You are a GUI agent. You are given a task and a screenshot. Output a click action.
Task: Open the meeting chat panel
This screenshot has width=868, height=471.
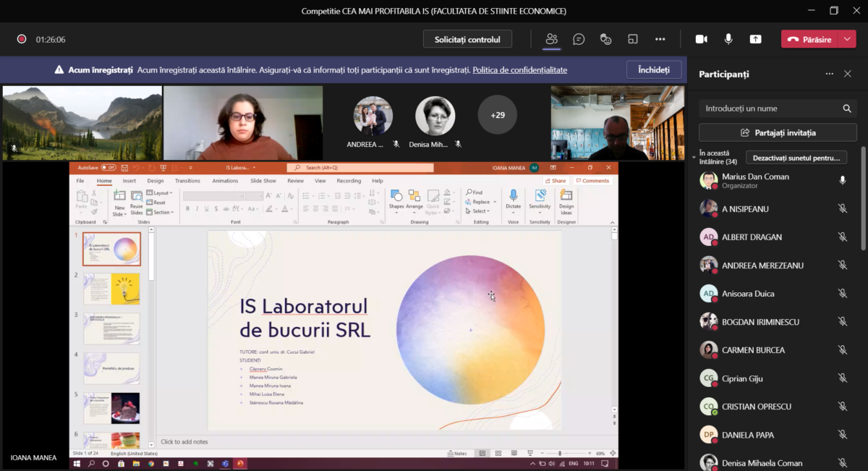click(x=579, y=39)
